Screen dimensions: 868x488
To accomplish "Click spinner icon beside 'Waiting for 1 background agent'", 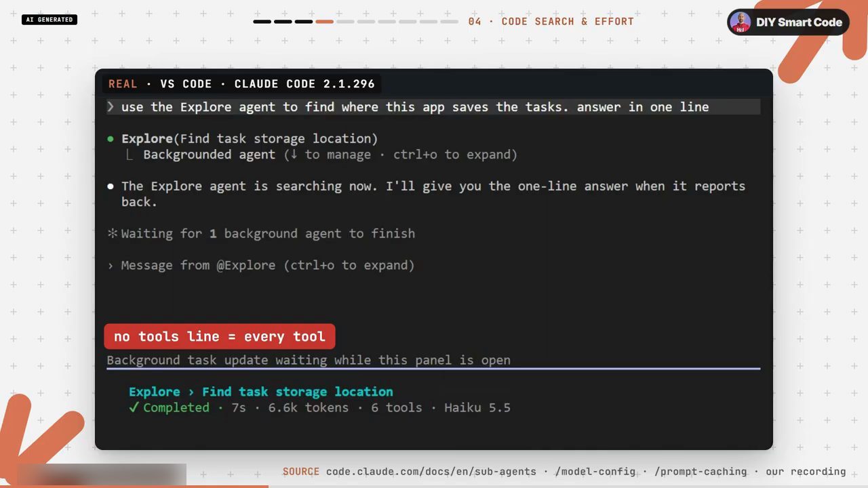I will (x=113, y=233).
